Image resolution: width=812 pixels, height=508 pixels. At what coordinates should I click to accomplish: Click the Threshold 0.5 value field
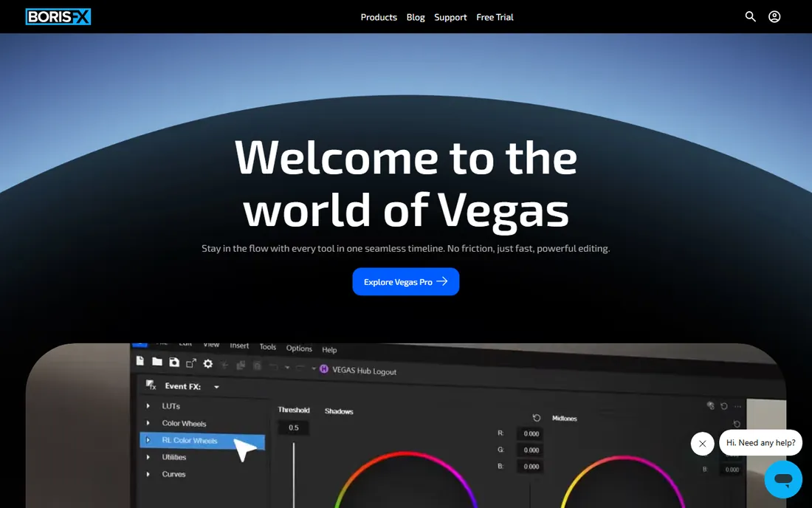point(294,428)
